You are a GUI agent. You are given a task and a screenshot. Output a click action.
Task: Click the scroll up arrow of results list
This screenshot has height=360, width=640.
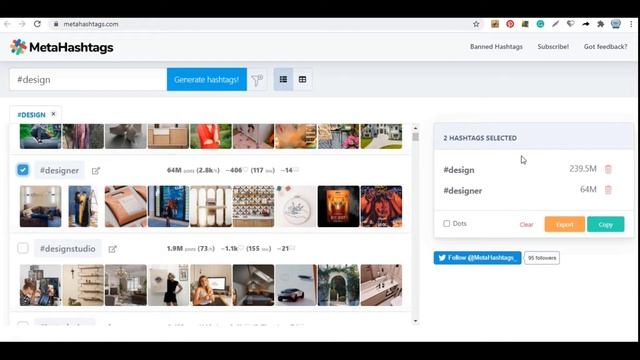pyautogui.click(x=416, y=128)
